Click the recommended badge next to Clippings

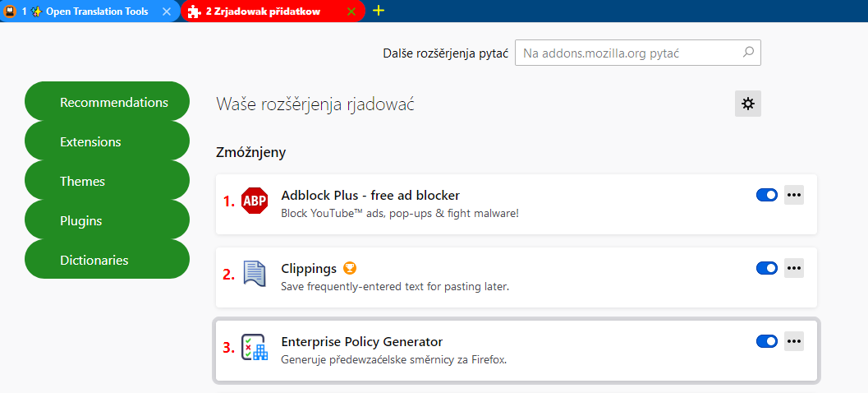[x=351, y=268]
